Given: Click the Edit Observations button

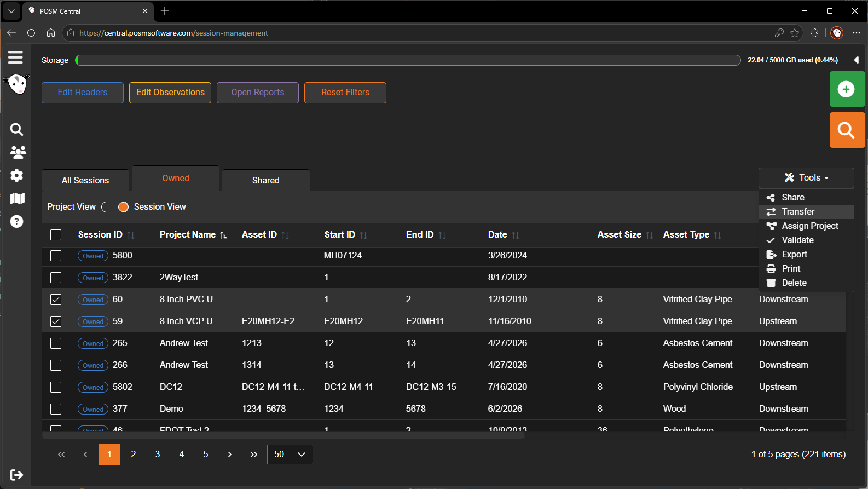Looking at the screenshot, I should click(170, 93).
